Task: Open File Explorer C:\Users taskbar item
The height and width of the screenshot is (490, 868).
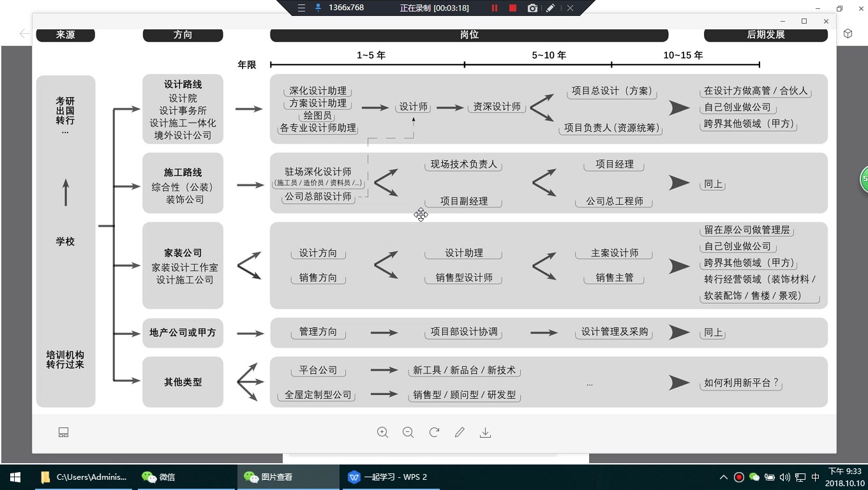Action: pos(84,477)
